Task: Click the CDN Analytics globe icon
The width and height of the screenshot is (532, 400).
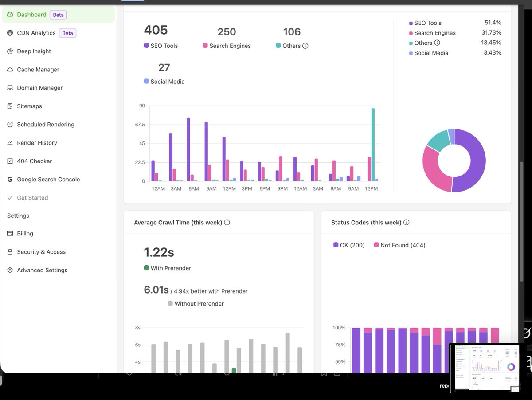Action: point(10,33)
